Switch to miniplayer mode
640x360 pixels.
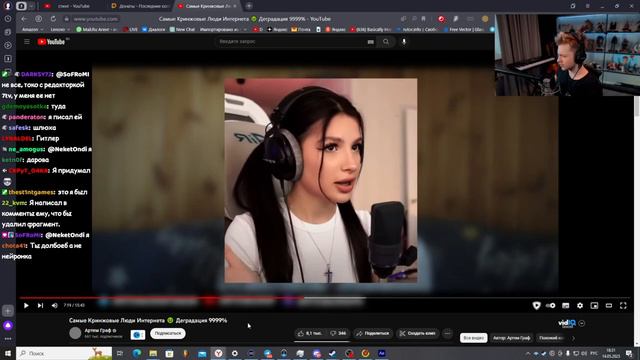click(594, 305)
